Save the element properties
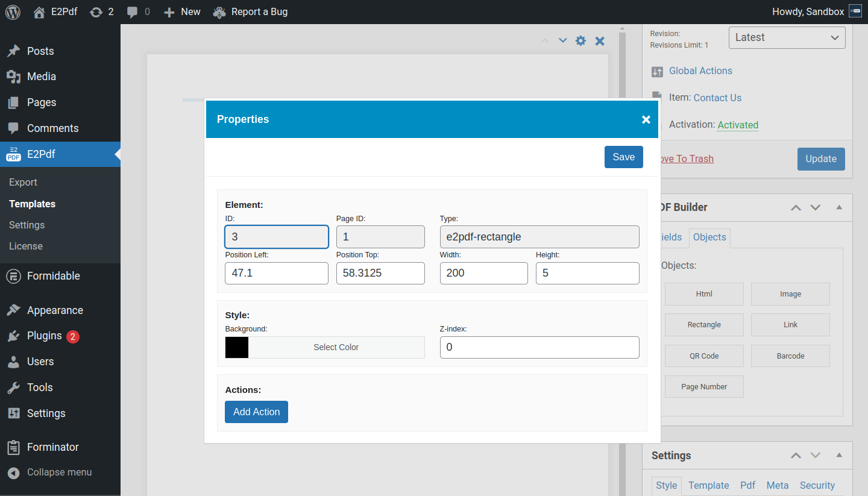The image size is (868, 496). [x=623, y=157]
